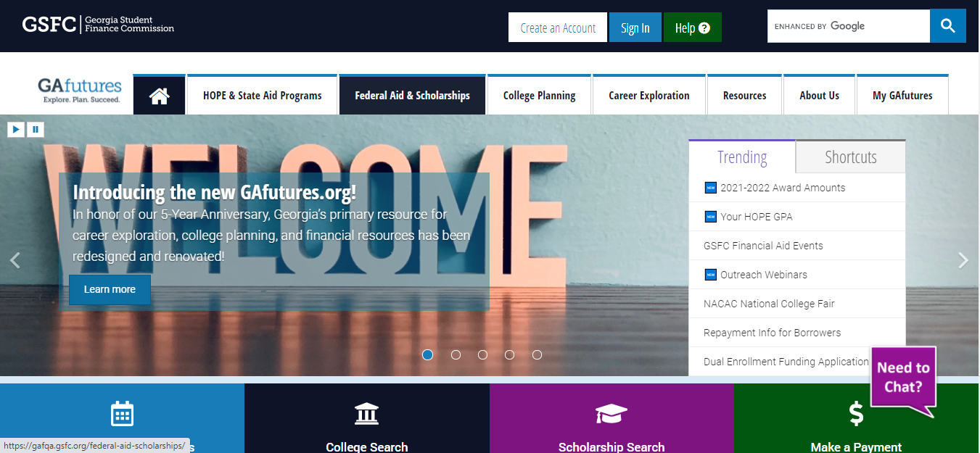Click the Scholarship Search tile label

point(612,447)
